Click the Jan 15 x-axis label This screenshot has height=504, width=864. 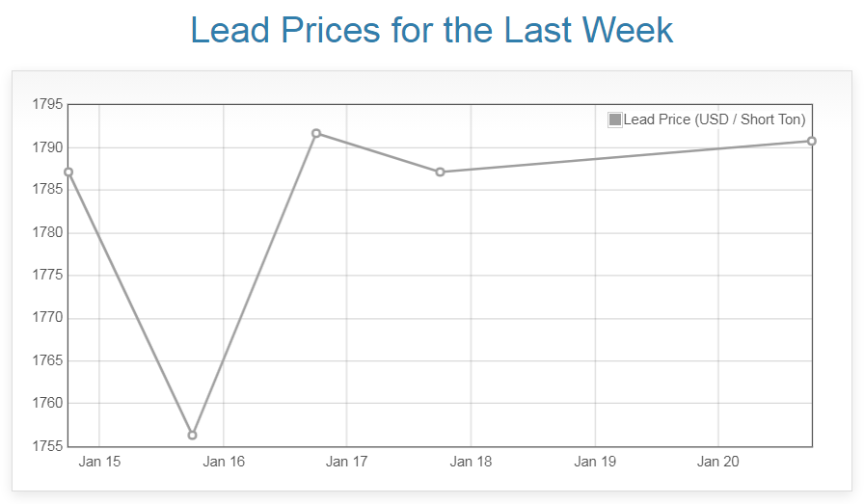[x=100, y=463]
